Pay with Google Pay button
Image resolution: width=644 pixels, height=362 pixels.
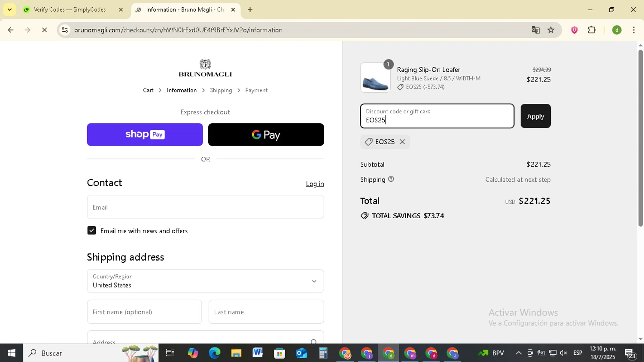coord(266,134)
